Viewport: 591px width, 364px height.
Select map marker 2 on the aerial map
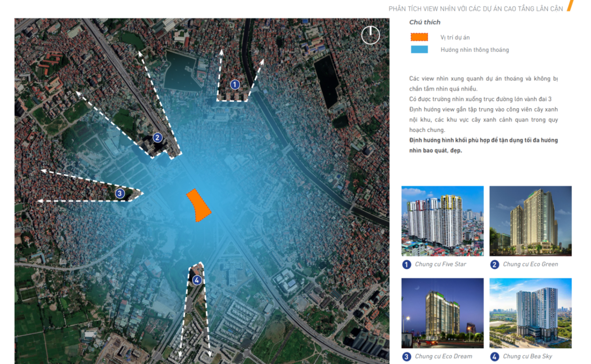tap(157, 137)
